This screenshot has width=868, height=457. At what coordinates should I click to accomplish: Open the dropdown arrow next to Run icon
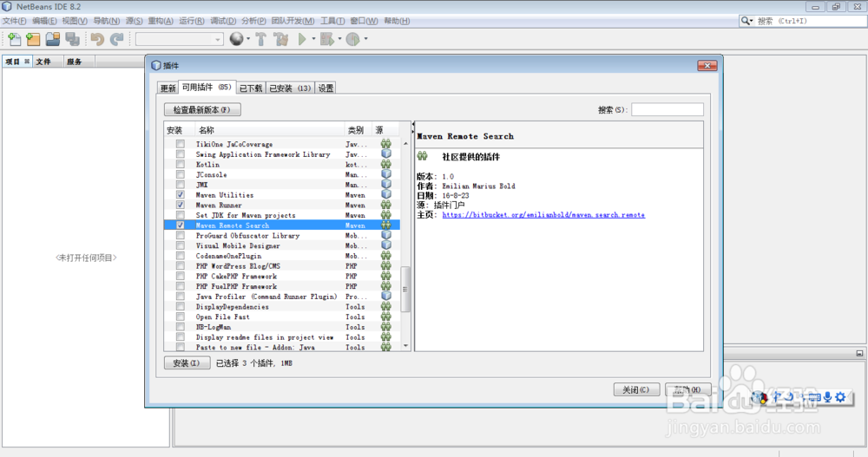(x=313, y=39)
